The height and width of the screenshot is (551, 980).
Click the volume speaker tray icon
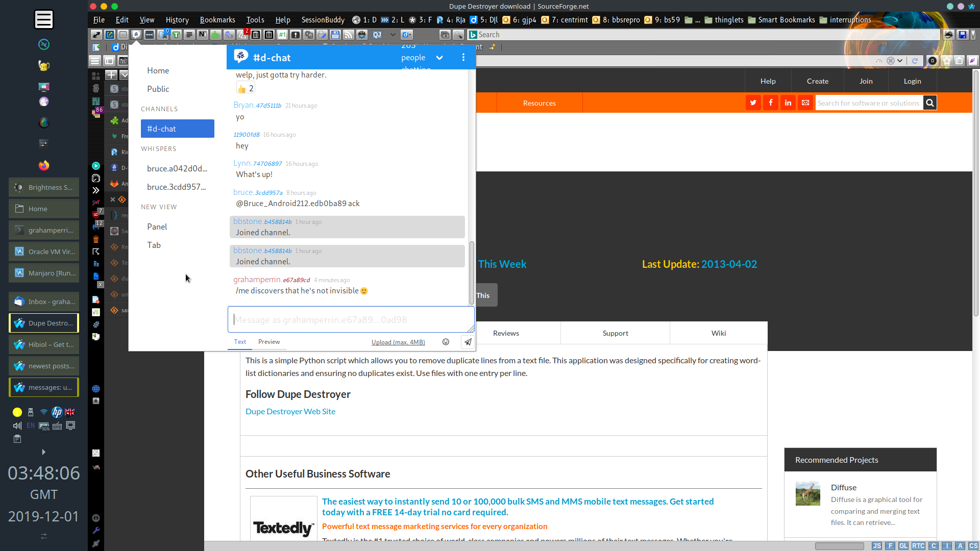coord(17,425)
